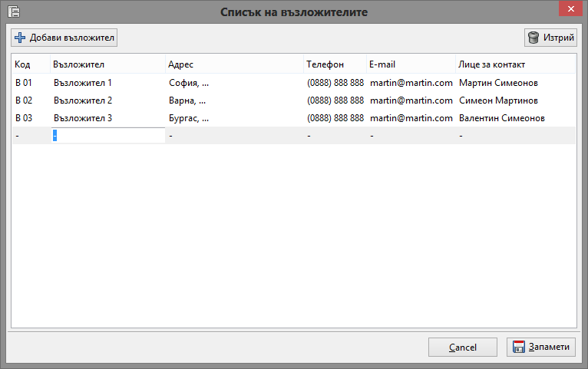
Task: Focus the empty Възложител edit field
Action: coord(108,136)
